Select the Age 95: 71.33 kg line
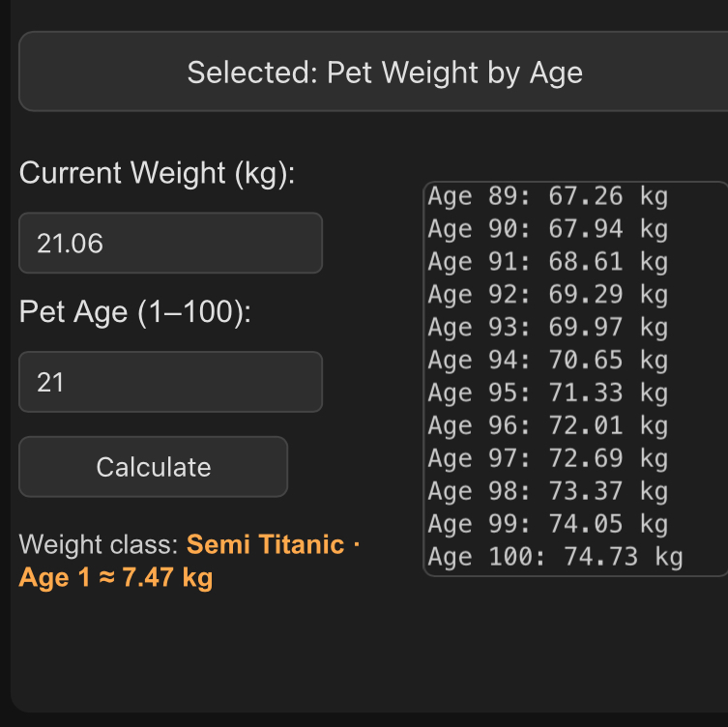The height and width of the screenshot is (727, 728). (547, 393)
